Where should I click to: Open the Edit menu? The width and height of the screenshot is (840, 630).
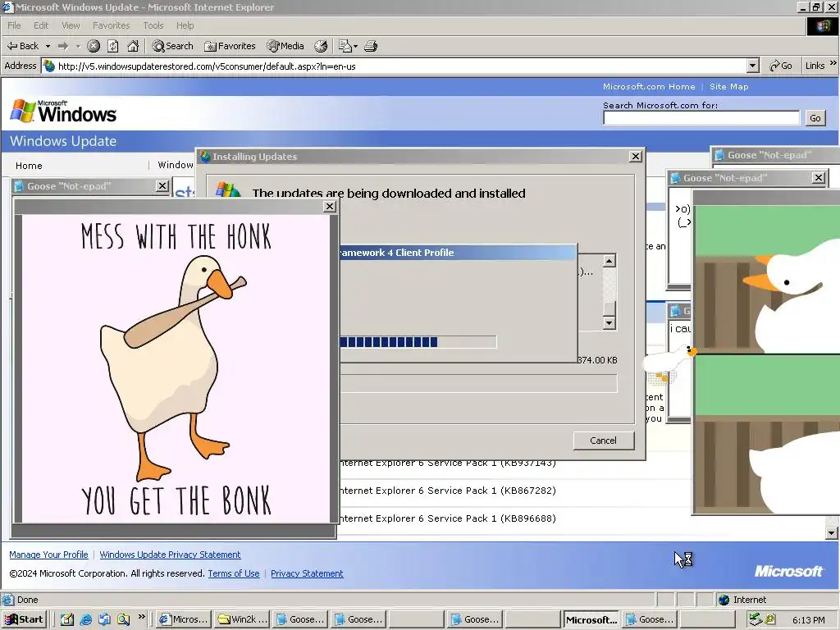tap(41, 25)
